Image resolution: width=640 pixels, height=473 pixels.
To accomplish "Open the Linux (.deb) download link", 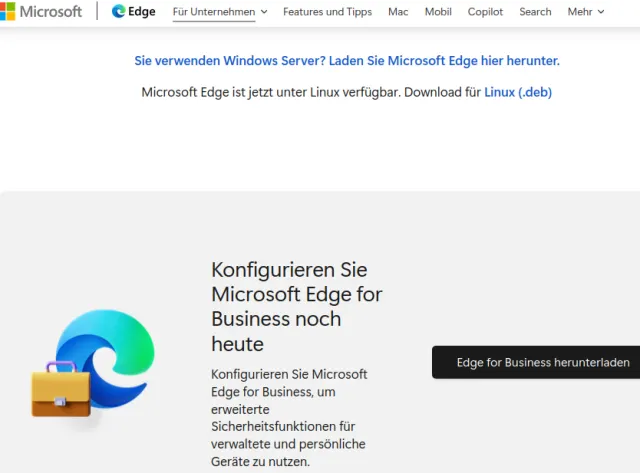I will (518, 92).
